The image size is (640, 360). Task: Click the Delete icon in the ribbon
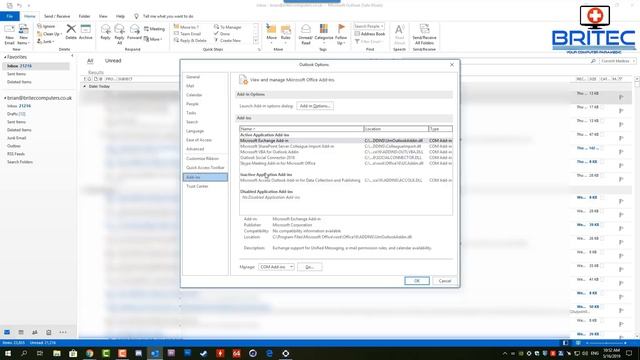click(x=71, y=32)
